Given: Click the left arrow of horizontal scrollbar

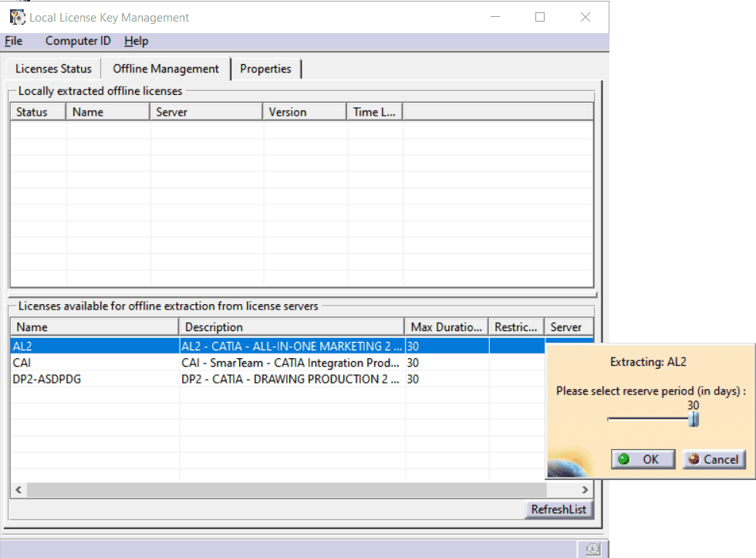Looking at the screenshot, I should pyautogui.click(x=19, y=490).
